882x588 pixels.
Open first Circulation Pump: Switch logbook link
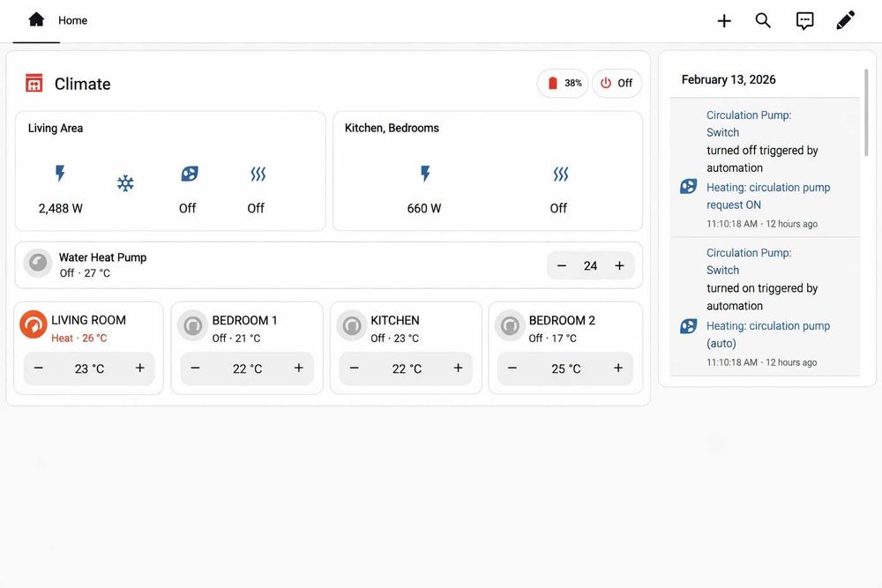(749, 123)
